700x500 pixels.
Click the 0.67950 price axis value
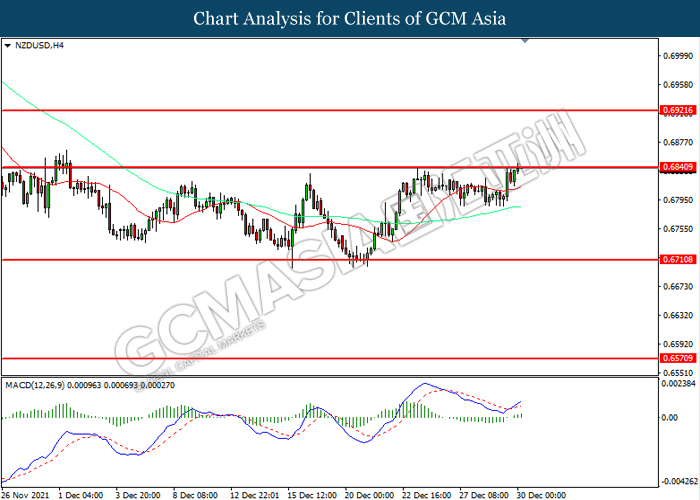[679, 200]
